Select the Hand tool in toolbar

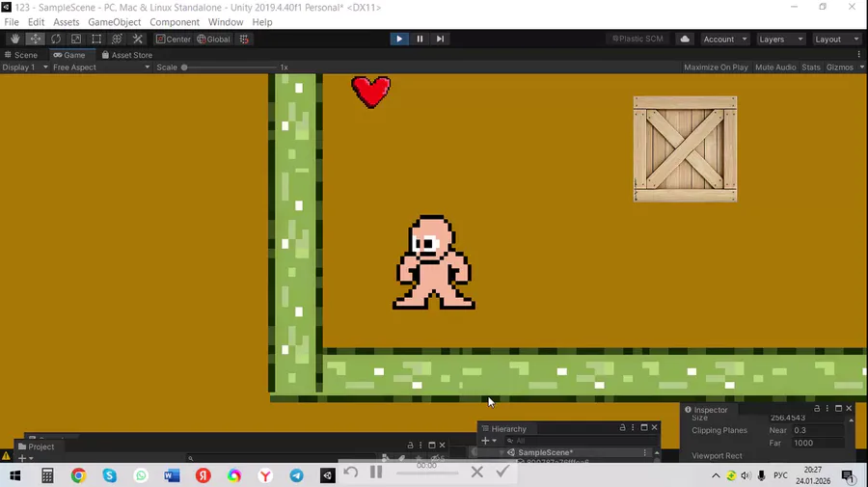click(x=14, y=39)
